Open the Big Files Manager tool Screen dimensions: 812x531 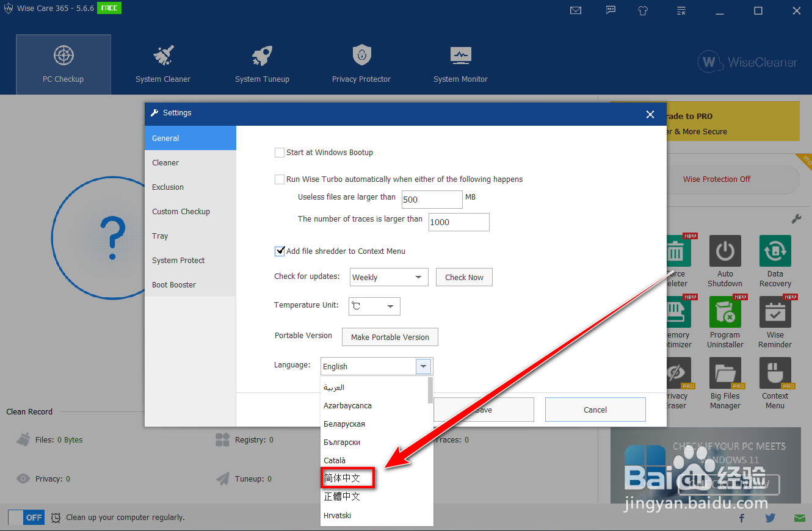725,383
